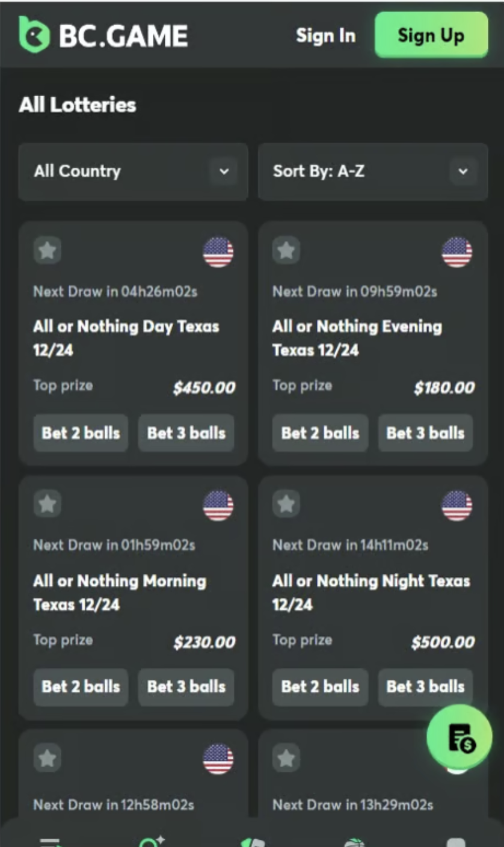Image resolution: width=504 pixels, height=847 pixels.
Task: Click the chevron arrow in All Country box
Action: tap(224, 171)
